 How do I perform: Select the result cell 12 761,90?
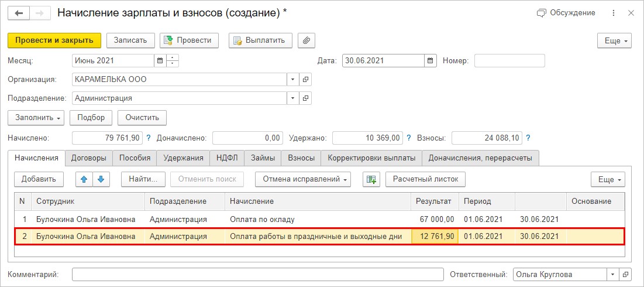[435, 237]
